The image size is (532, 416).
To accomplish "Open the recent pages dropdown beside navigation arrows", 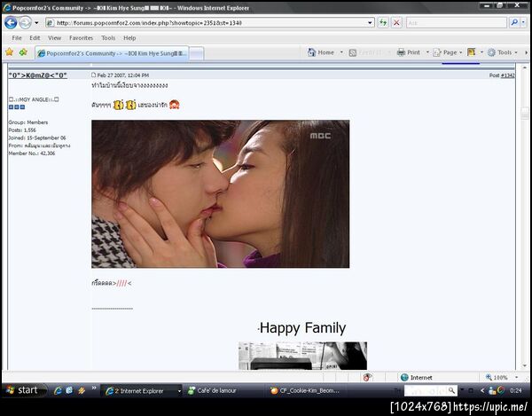I will point(36,23).
